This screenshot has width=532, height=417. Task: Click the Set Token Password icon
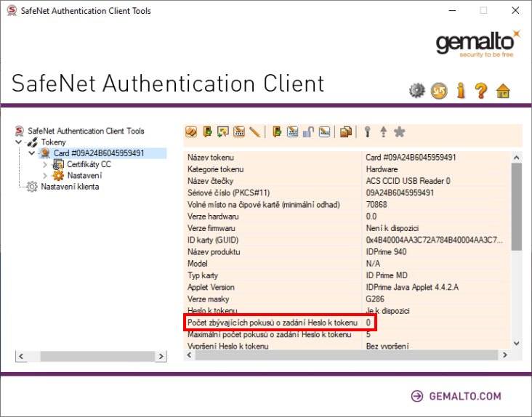click(x=324, y=131)
